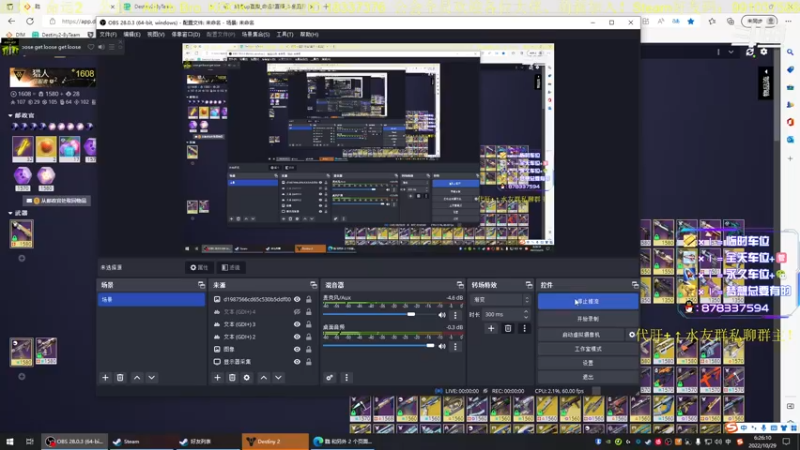Viewport: 800px width, 450px height.
Task: Mute the 麦克风/Aux speaker icon
Action: 442,315
